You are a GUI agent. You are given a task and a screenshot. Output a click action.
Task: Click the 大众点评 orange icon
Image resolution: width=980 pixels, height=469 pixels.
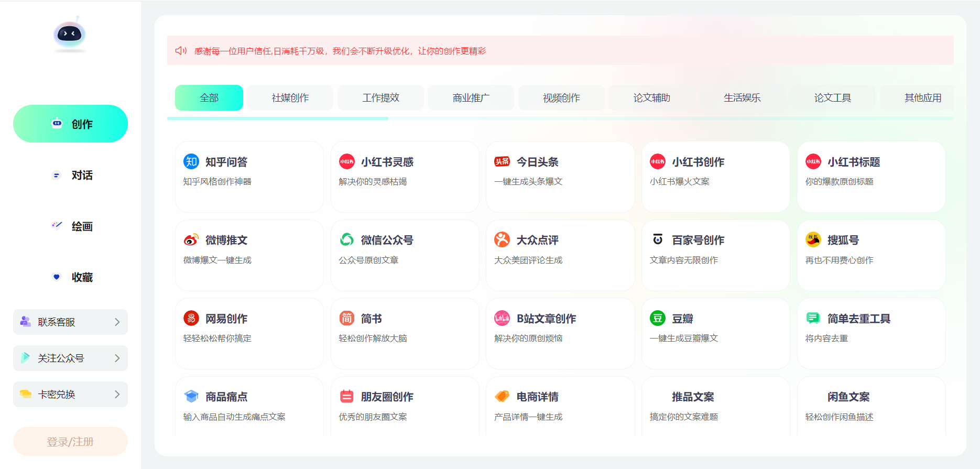(x=502, y=239)
